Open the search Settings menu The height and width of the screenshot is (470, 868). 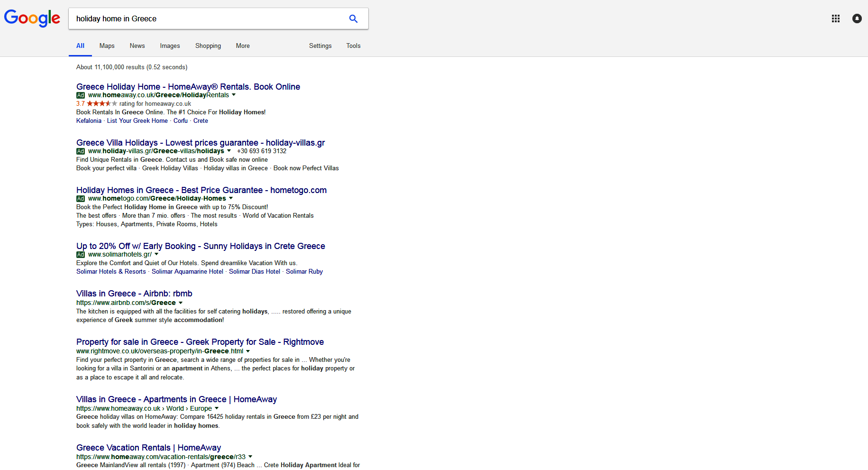coord(320,46)
